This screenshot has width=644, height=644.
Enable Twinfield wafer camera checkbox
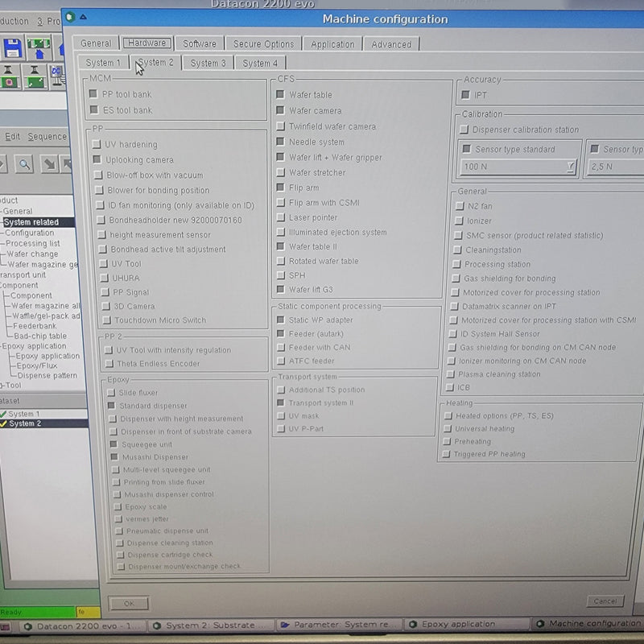(x=280, y=126)
